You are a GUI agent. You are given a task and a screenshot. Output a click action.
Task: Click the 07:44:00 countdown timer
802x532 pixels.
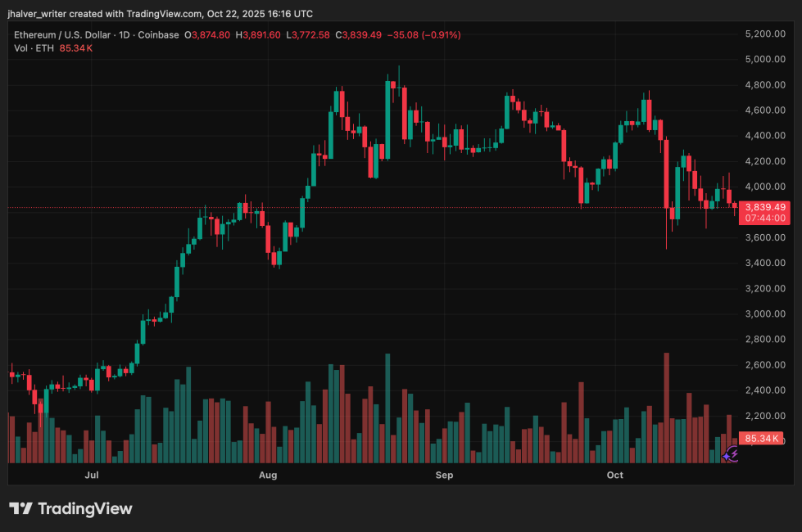tap(763, 219)
